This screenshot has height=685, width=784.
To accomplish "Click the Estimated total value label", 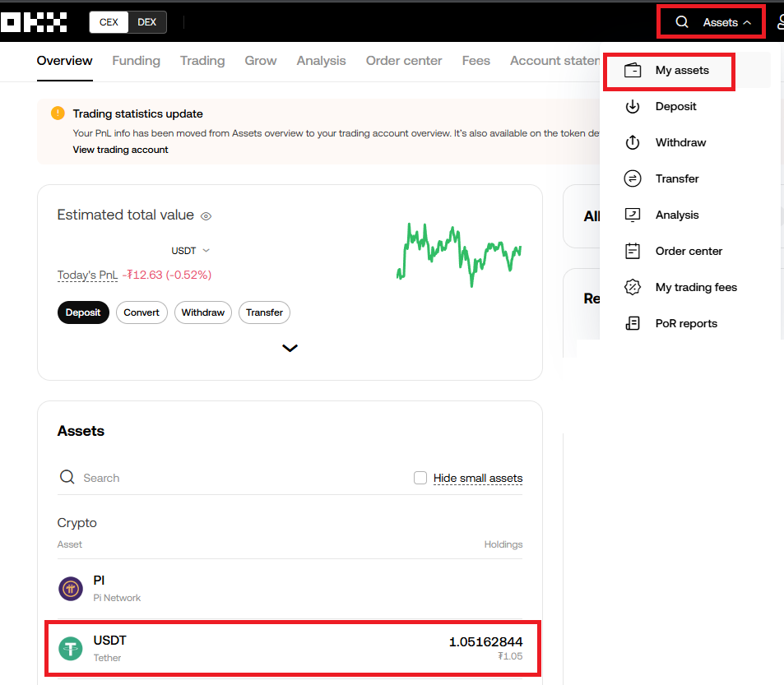I will [126, 215].
